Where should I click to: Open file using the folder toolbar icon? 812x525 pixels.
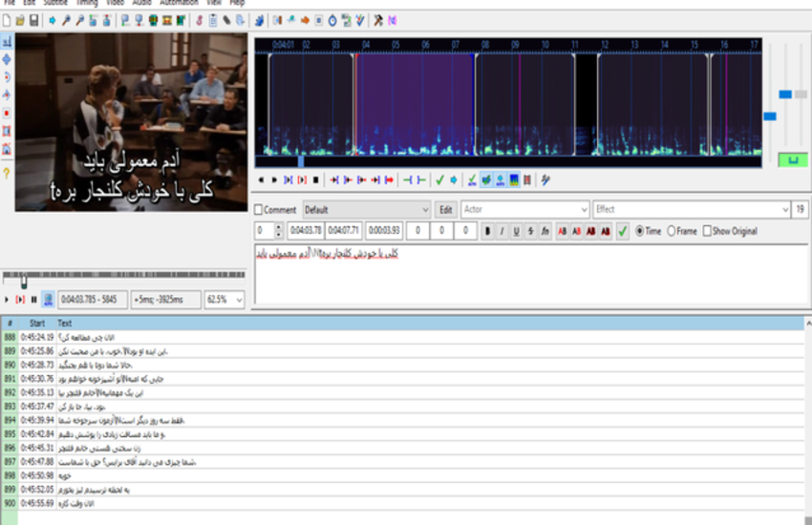pos(21,20)
